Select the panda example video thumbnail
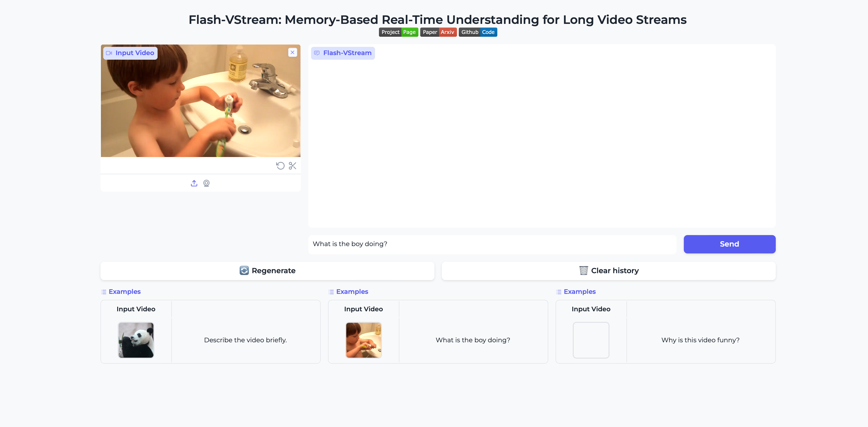 point(136,340)
